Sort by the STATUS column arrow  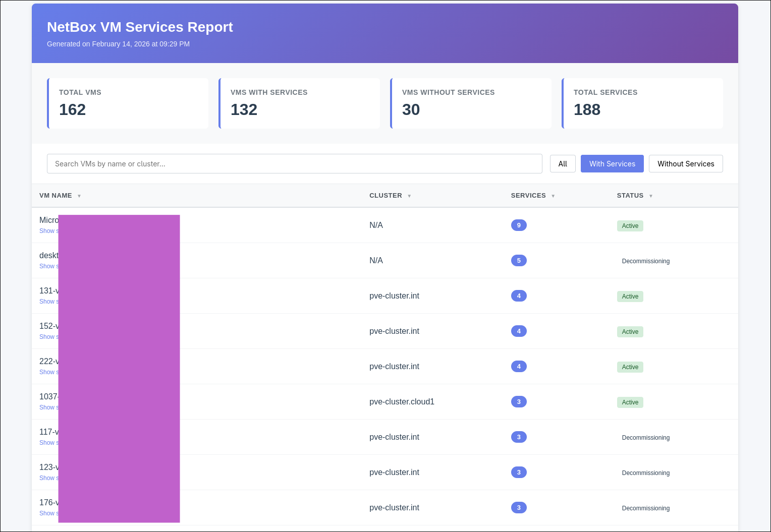(651, 196)
